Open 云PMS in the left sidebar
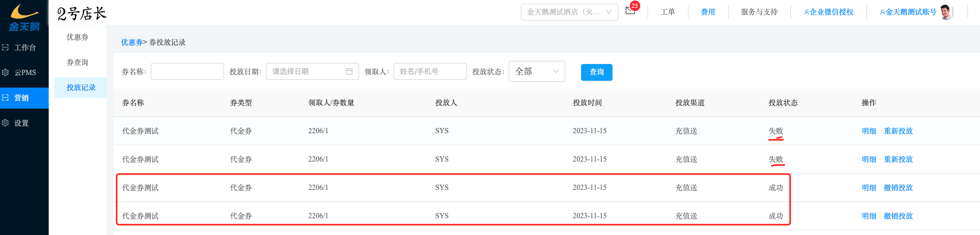The height and width of the screenshot is (235, 980). click(24, 72)
